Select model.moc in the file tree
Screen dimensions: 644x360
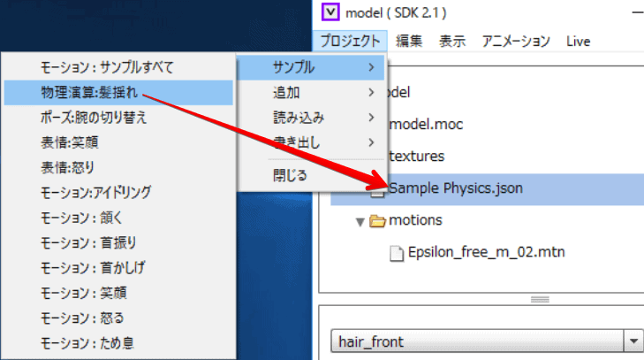click(x=426, y=124)
